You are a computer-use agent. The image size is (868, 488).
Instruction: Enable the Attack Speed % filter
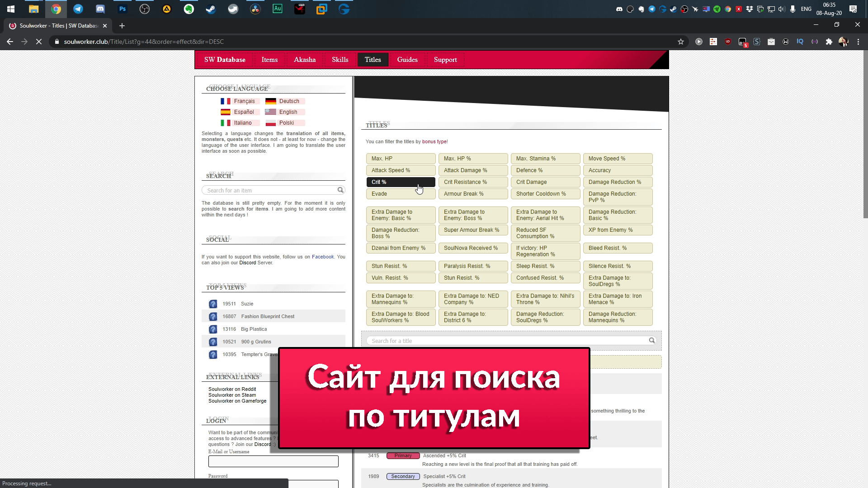point(401,170)
